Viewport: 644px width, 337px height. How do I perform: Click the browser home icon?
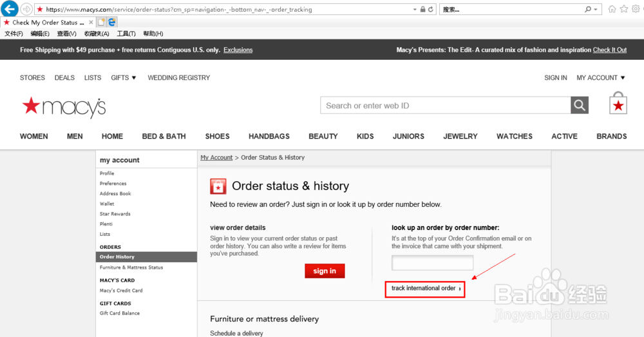coord(612,9)
